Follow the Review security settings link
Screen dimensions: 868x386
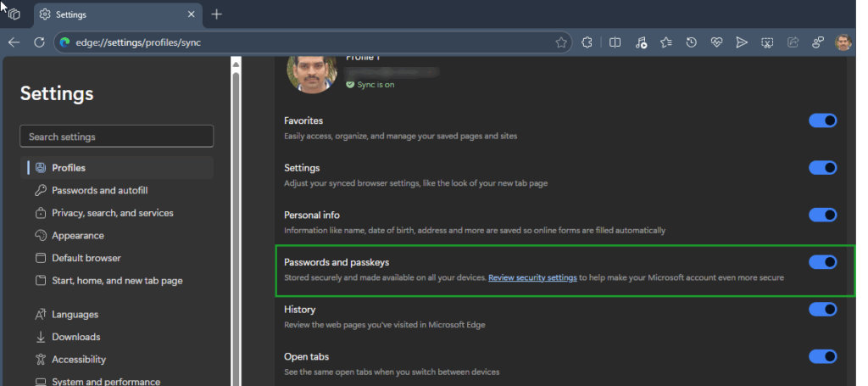coord(532,277)
